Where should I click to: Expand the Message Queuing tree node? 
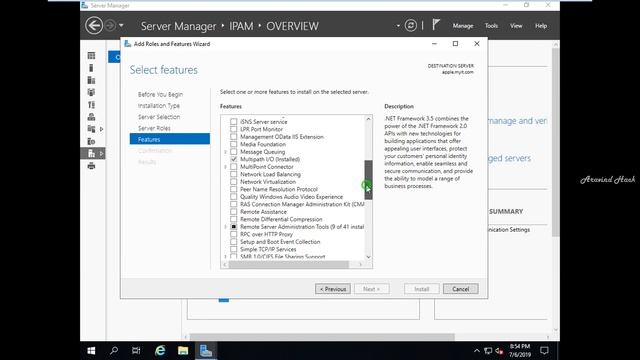(225, 152)
